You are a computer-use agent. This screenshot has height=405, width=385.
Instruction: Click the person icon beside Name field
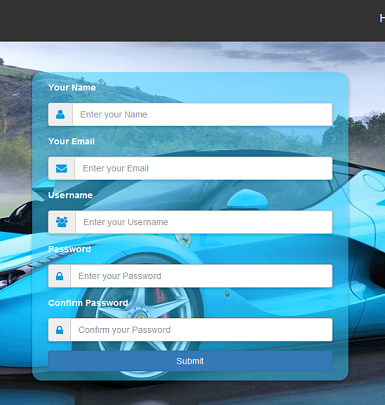point(60,115)
